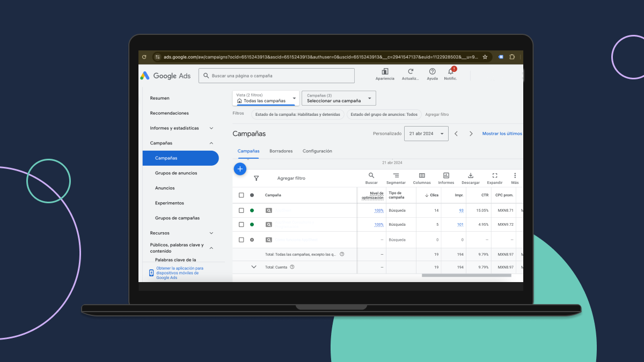Open the Segmentar tool

point(396,178)
